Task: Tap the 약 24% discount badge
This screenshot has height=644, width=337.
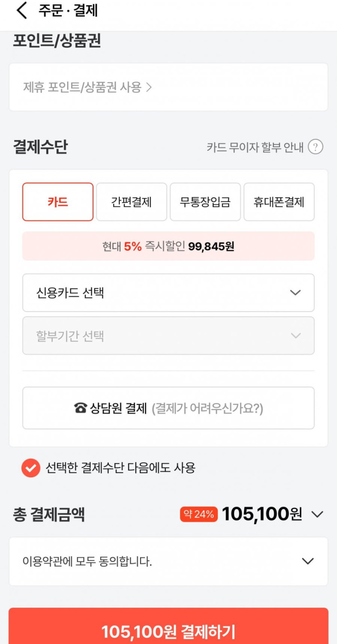Action: [x=199, y=514]
